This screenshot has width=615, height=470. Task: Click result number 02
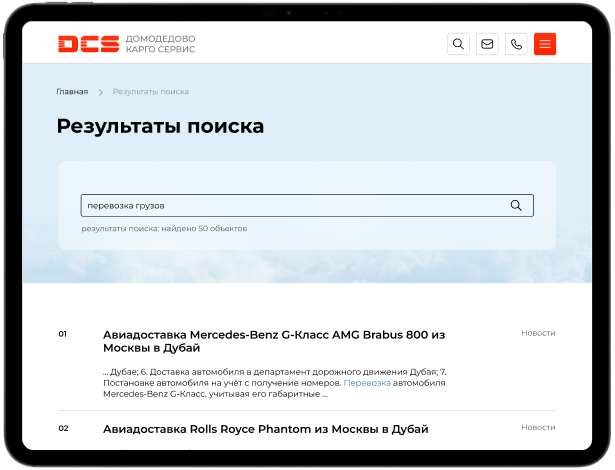(x=63, y=428)
